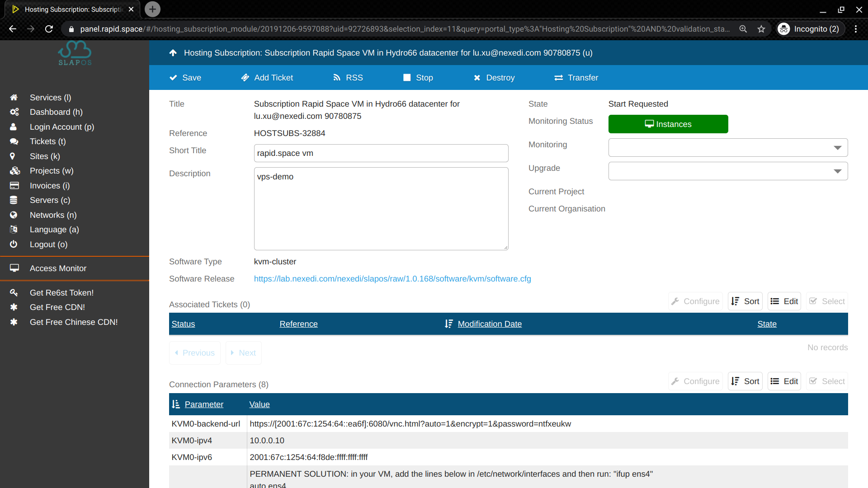
Task: Open the RSS feed action
Action: click(348, 78)
